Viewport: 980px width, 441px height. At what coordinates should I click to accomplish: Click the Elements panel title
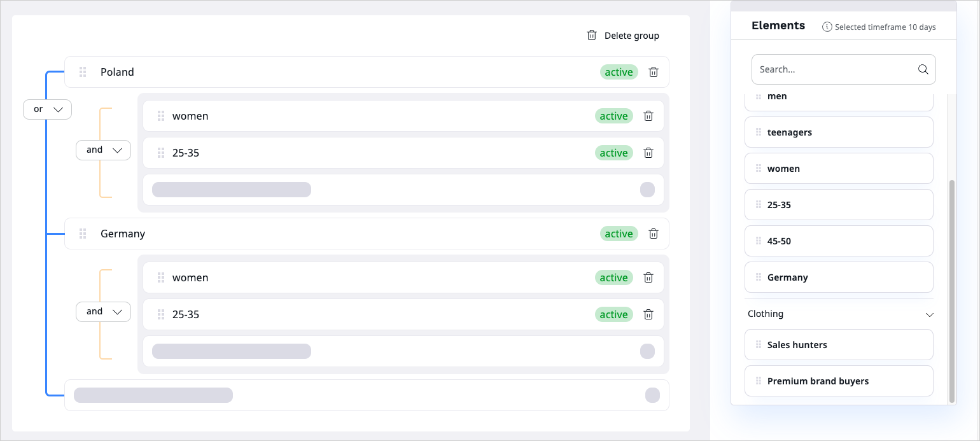778,25
